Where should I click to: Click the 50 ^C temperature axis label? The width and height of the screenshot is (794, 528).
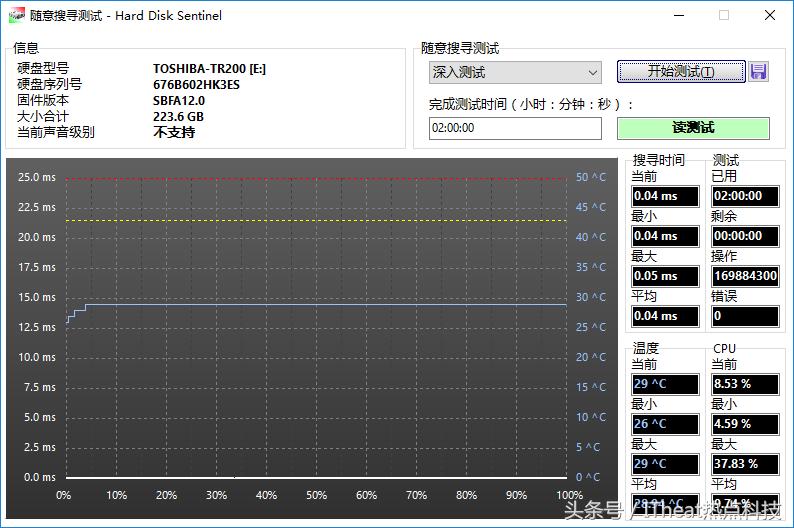[590, 177]
